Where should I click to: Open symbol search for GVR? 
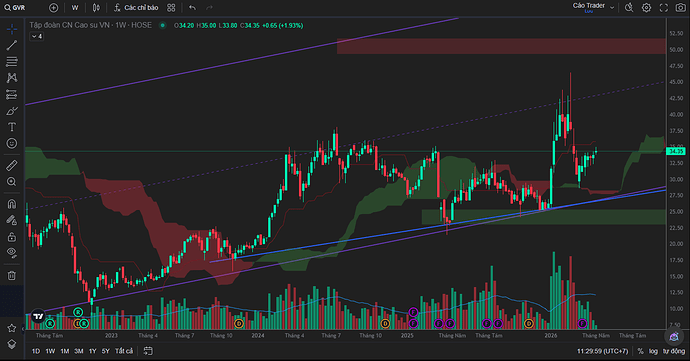15,8
